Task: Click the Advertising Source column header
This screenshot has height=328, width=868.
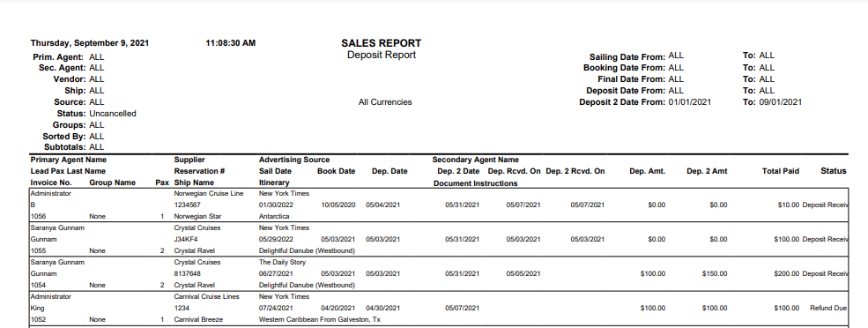Action: 294,160
